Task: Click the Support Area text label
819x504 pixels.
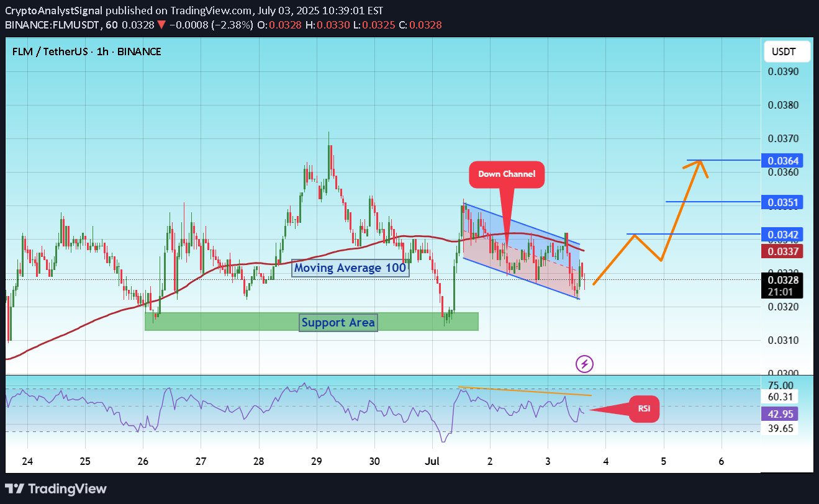Action: (x=338, y=323)
